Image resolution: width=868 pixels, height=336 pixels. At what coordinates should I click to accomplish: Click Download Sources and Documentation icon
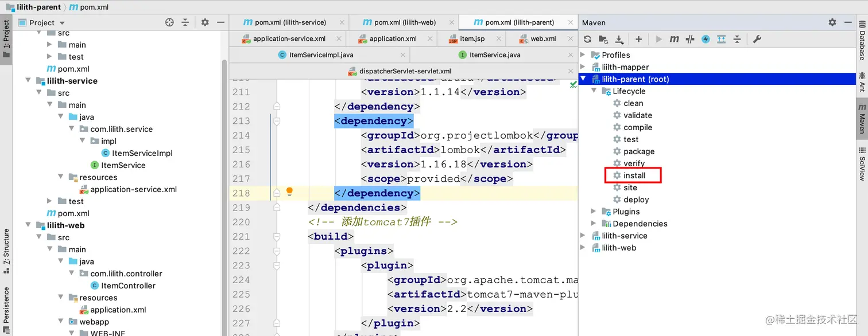pyautogui.click(x=619, y=39)
